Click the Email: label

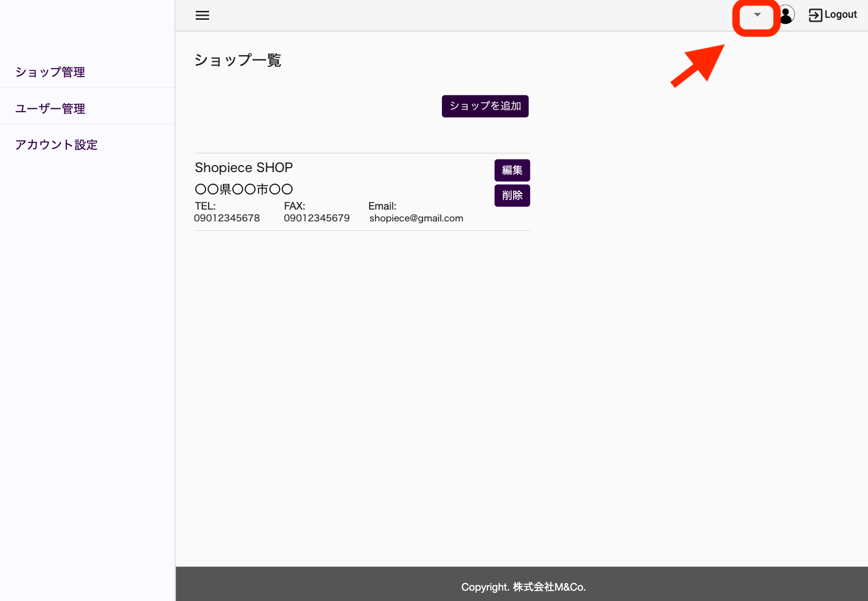[x=382, y=206]
